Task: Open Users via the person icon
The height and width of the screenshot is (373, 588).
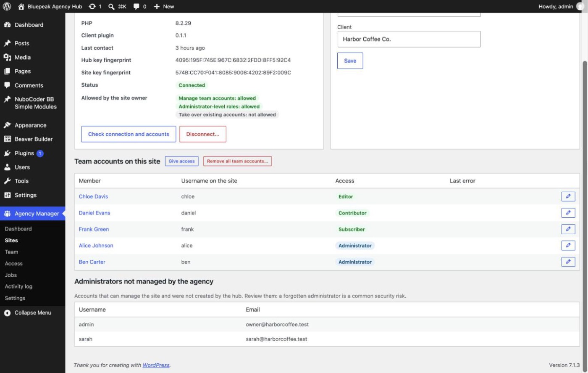Action: (7, 167)
